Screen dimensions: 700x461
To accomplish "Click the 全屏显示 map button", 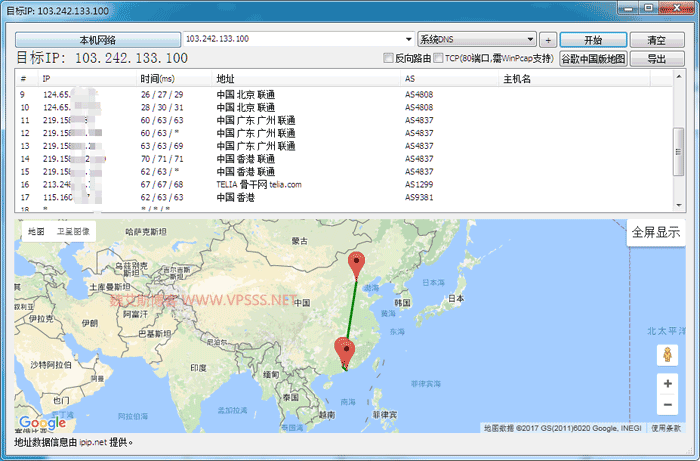I will [656, 233].
